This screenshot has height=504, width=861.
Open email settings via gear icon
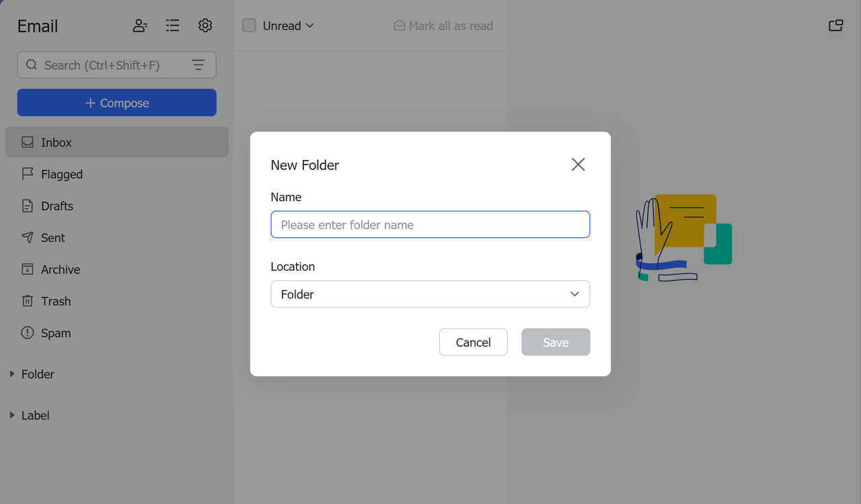[205, 25]
